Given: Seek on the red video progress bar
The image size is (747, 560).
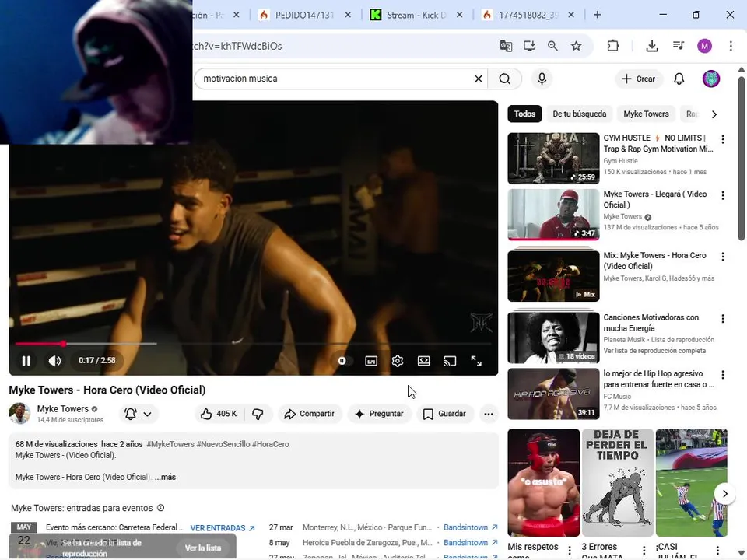Looking at the screenshot, I should 253,343.
